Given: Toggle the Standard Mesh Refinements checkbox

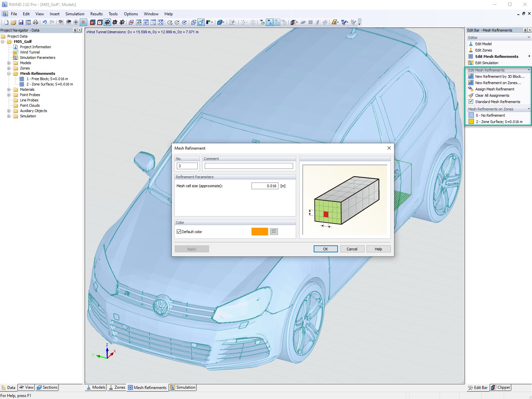Looking at the screenshot, I should pyautogui.click(x=471, y=101).
